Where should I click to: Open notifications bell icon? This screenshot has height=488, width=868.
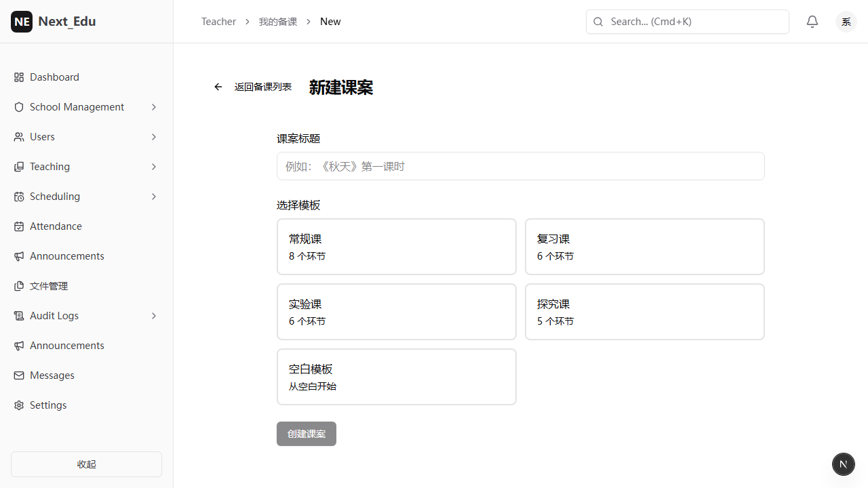(x=812, y=22)
